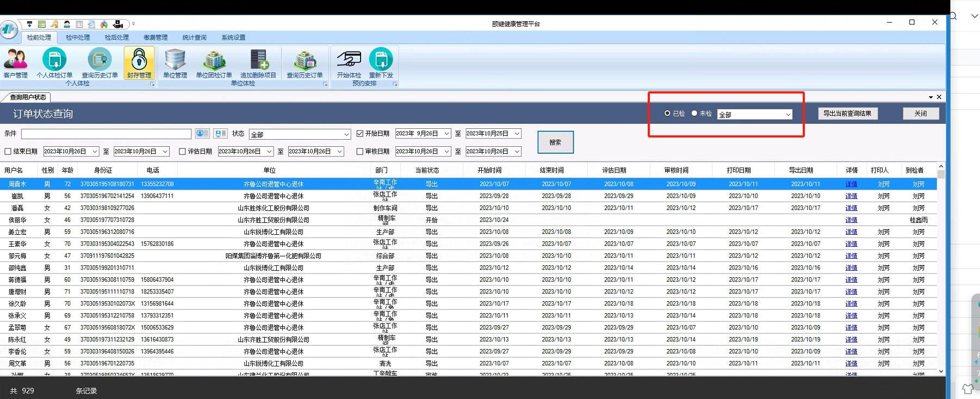Click the second card reader icon before 状态
This screenshot has width=980, height=399.
(220, 133)
